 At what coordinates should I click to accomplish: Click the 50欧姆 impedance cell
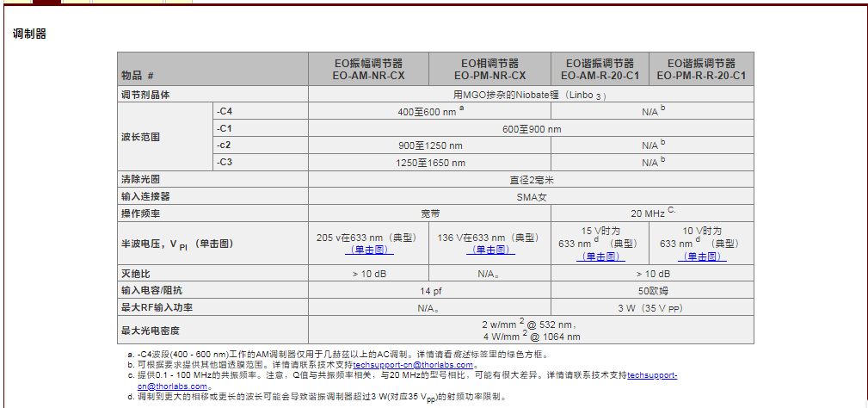pyautogui.click(x=652, y=292)
